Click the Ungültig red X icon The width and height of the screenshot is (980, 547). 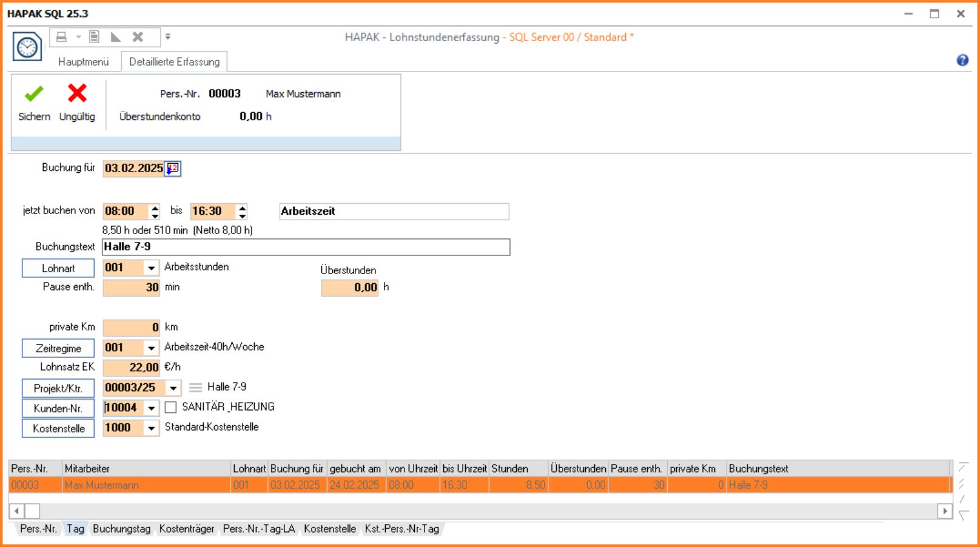[77, 93]
